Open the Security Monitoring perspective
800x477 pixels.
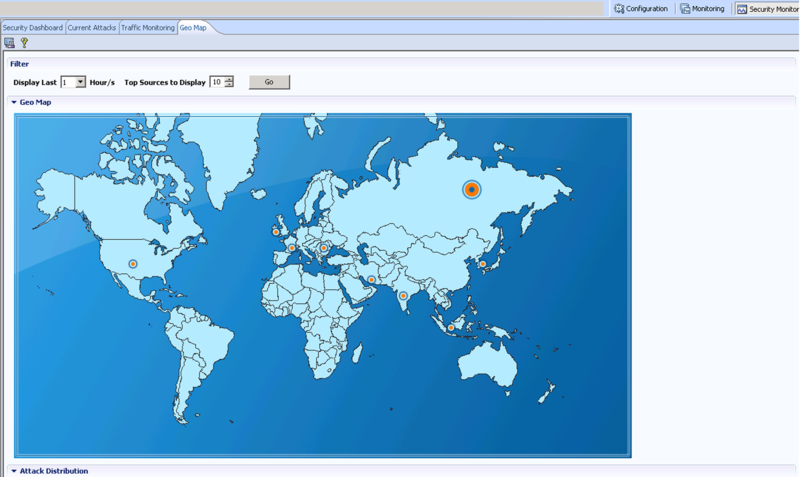767,9
